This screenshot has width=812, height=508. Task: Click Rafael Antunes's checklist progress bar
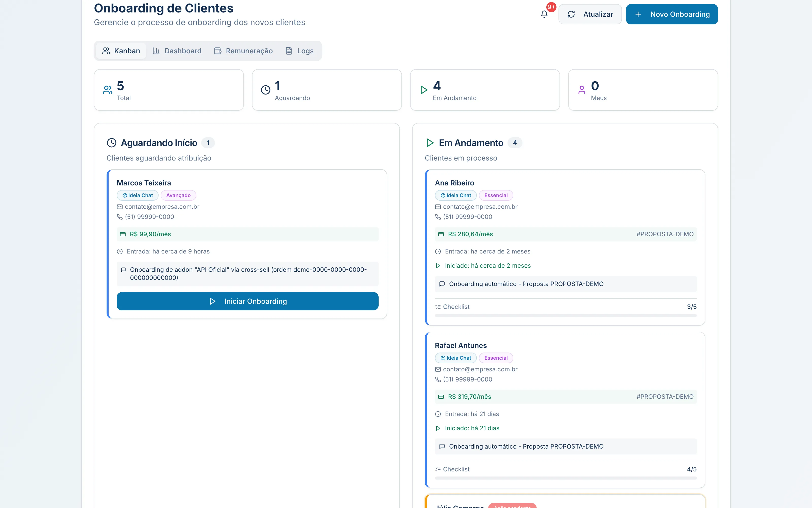[x=566, y=478]
